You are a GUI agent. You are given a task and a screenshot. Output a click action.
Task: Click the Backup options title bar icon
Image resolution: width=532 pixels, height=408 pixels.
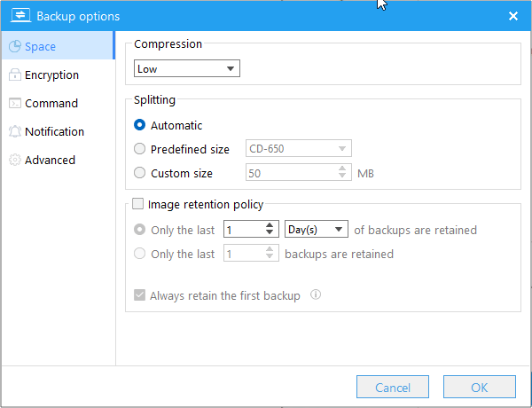18,16
